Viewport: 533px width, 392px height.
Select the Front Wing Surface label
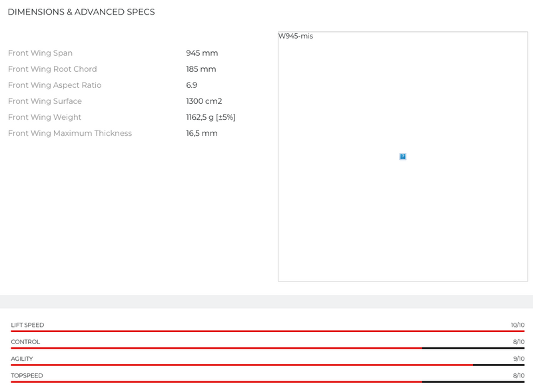[45, 101]
